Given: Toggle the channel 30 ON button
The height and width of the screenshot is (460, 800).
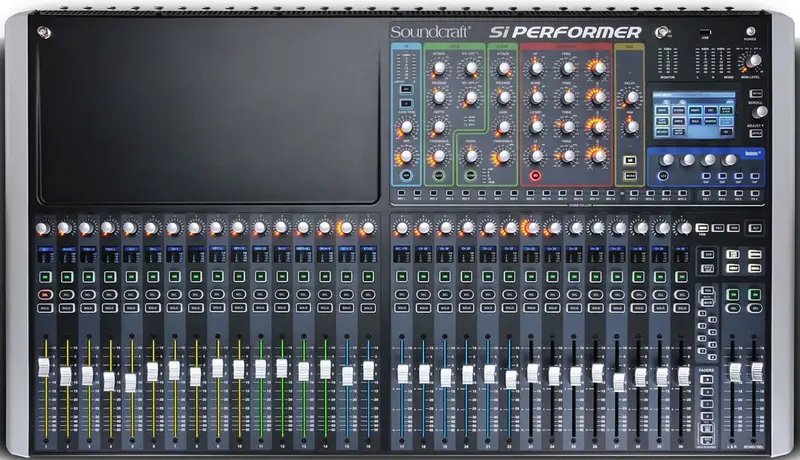Looking at the screenshot, I should tap(681, 277).
